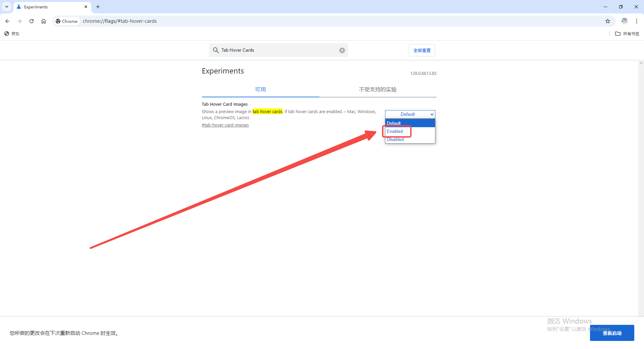
Task: Click the 重新启动 relaunch button
Action: click(x=612, y=333)
